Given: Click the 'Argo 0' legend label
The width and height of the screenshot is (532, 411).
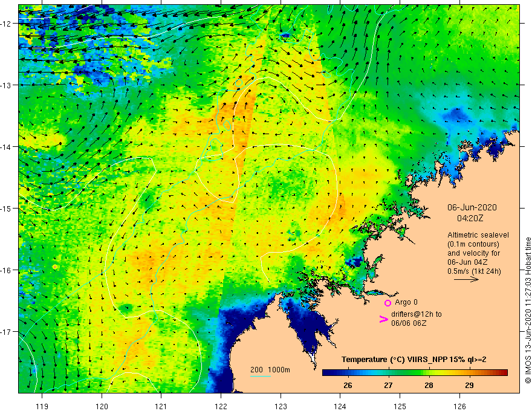Looking at the screenshot, I should coord(406,302).
